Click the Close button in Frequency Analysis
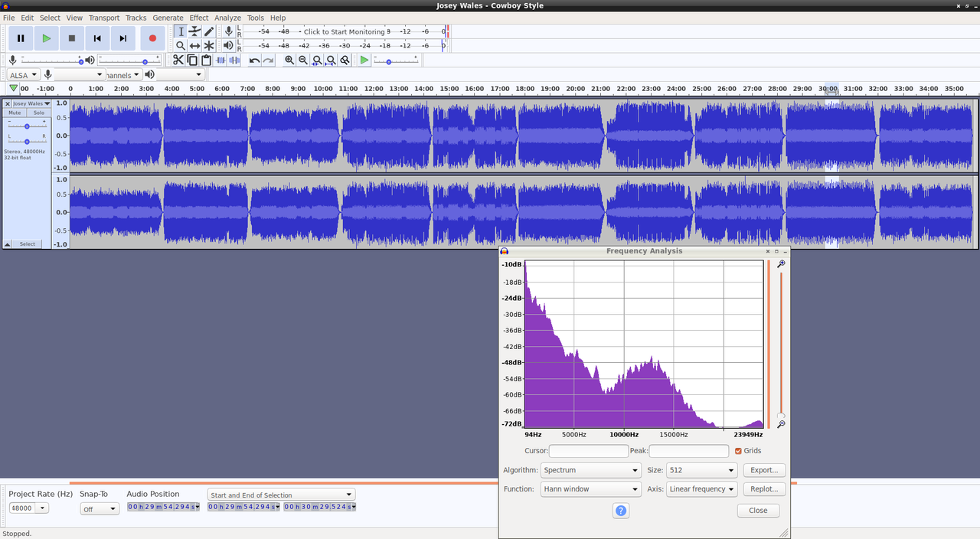The width and height of the screenshot is (980, 539). pyautogui.click(x=758, y=510)
